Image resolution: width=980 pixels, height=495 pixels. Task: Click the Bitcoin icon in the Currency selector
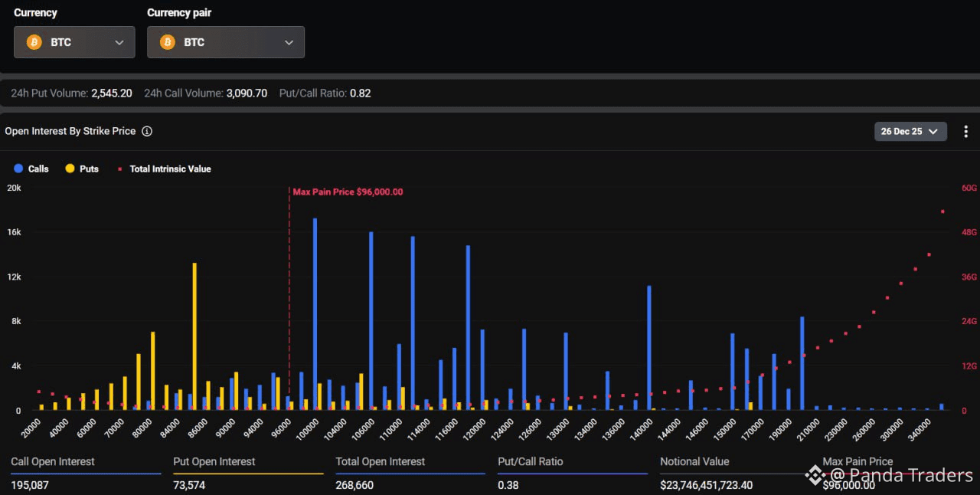click(34, 42)
